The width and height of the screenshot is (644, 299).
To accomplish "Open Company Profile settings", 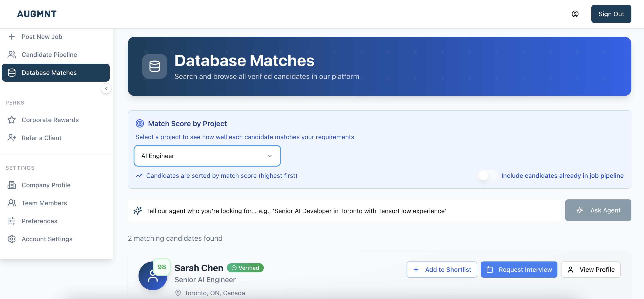I will tap(56, 185).
